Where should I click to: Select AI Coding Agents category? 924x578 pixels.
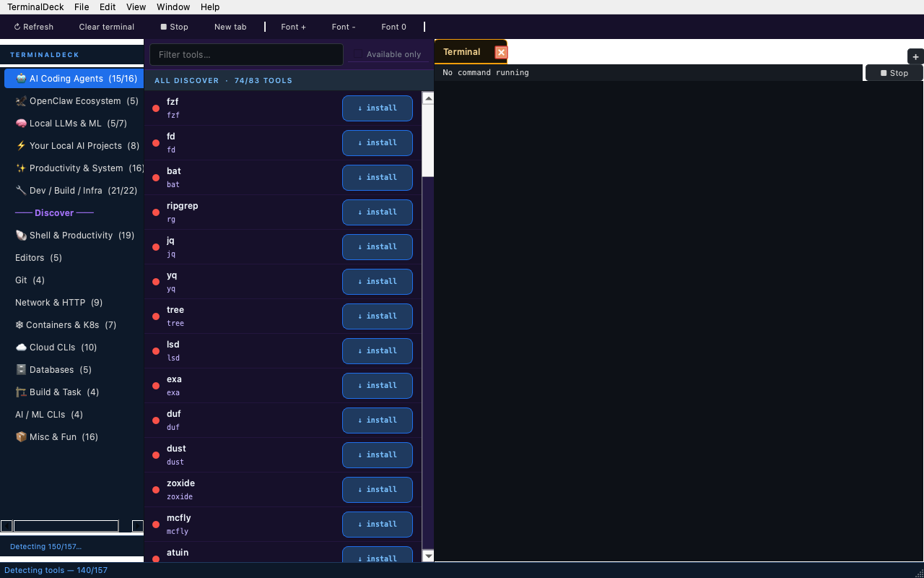74,79
